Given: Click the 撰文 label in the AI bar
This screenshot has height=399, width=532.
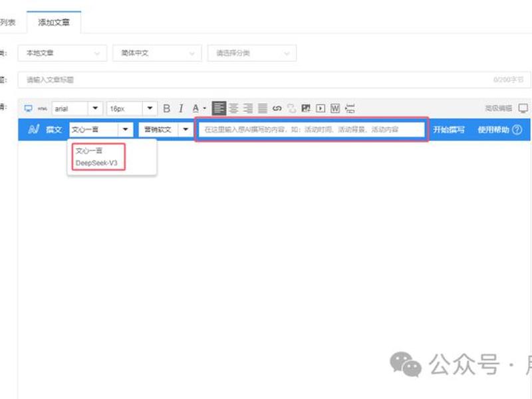Looking at the screenshot, I should [x=54, y=130].
